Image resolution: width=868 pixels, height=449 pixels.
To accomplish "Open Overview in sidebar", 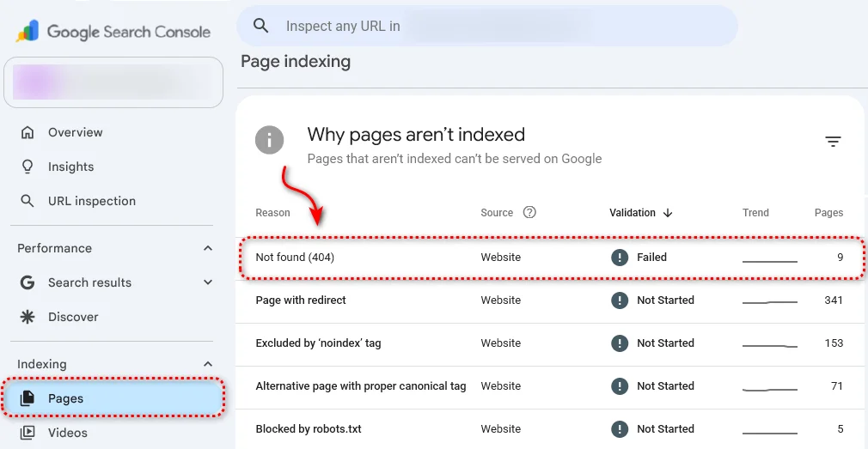I will click(76, 133).
